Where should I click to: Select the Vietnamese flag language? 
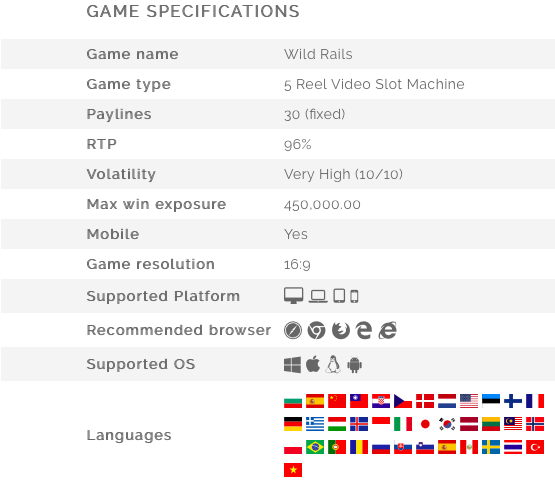coord(293,470)
